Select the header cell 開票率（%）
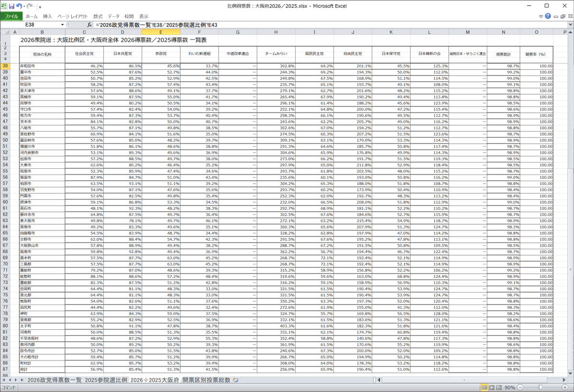Viewport: 574px width, 392px height. 537,54
